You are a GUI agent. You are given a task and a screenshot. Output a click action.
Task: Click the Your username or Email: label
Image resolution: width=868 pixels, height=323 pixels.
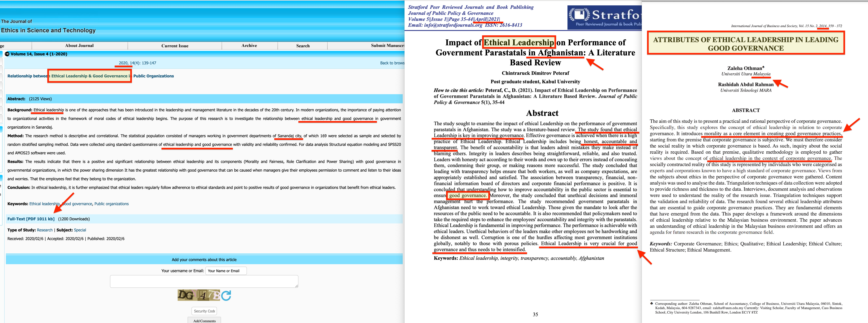[183, 271]
